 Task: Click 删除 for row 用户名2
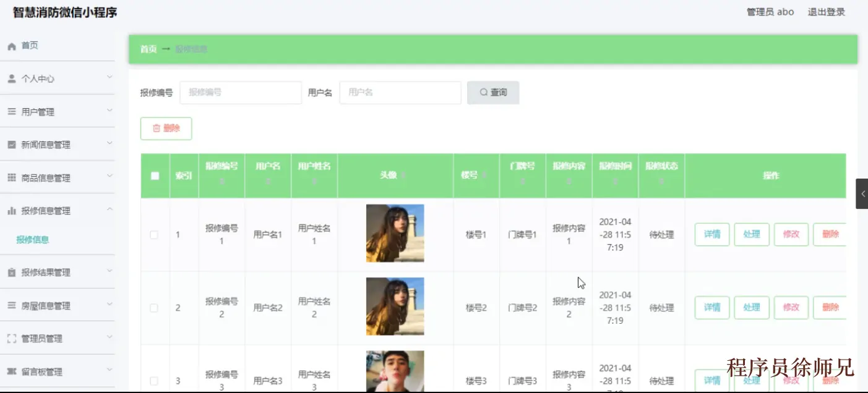[x=830, y=307]
